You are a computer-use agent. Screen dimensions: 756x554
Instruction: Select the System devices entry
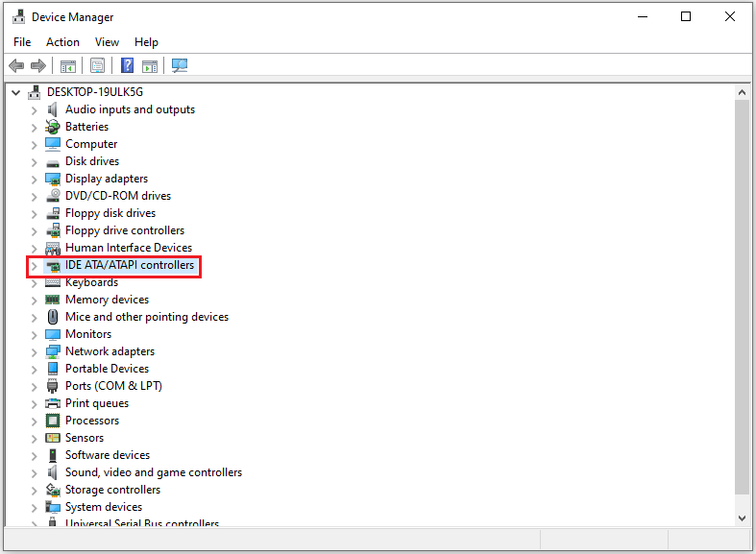point(104,507)
